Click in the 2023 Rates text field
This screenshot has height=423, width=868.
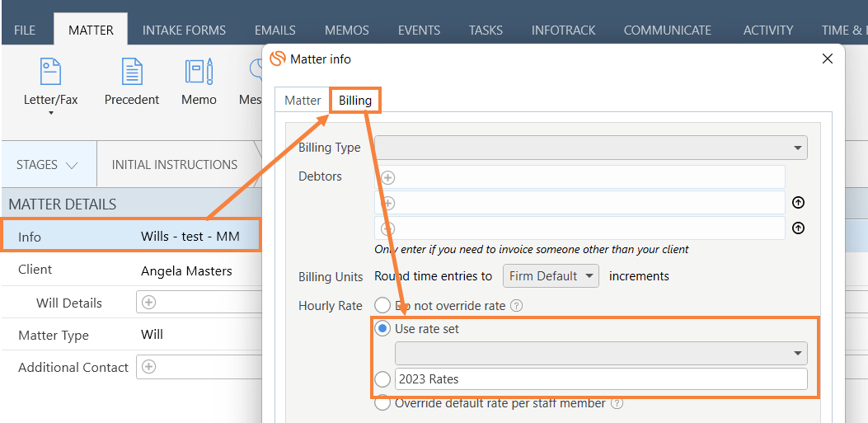pyautogui.click(x=601, y=379)
